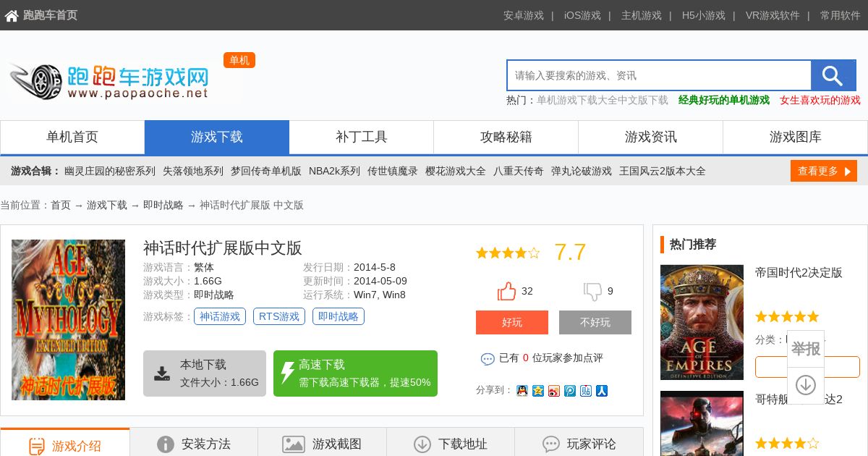Screen dimensions: 868x456
Task: Click green link 经典好玩的单机游戏
Action: pyautogui.click(x=724, y=100)
